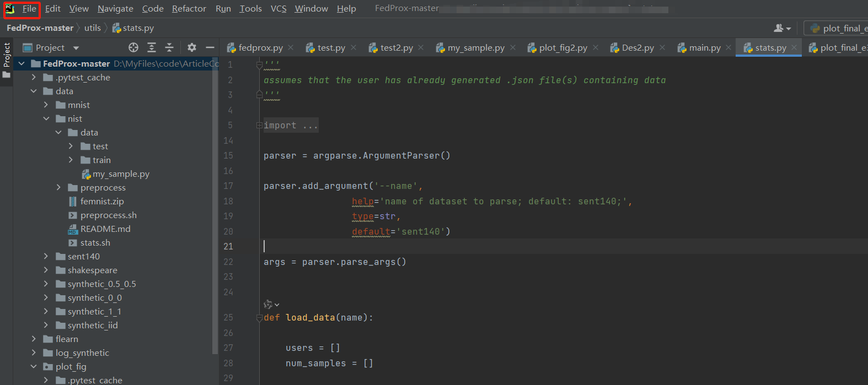Close the test2.py tab

(421, 48)
